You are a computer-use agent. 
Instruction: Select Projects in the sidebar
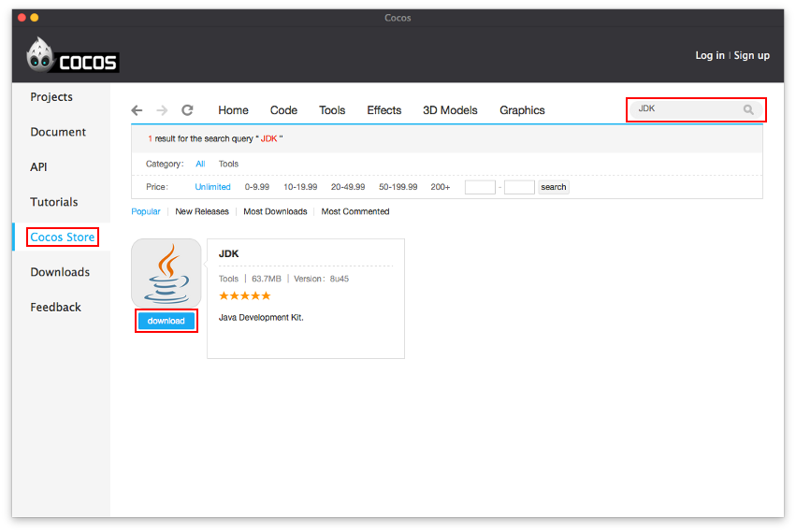51,97
